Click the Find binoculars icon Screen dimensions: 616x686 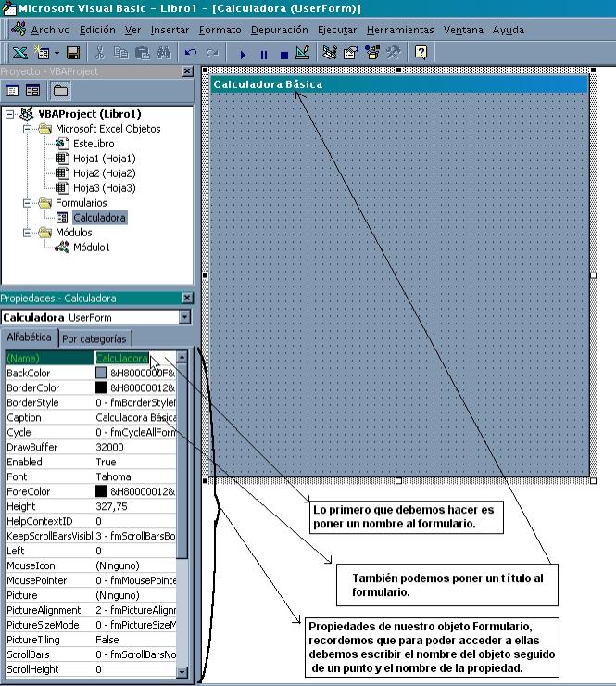[163, 54]
